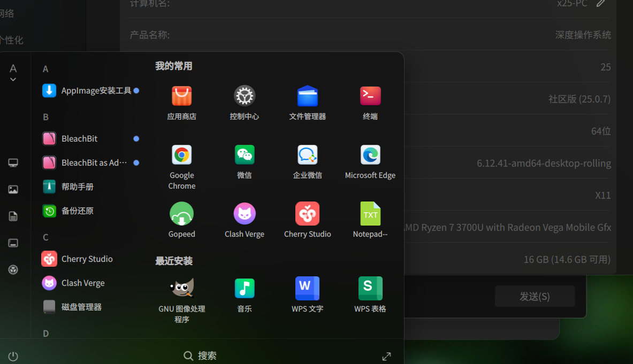Open GNU 图像处理程序 under 最近安装
The image size is (633, 364).
click(182, 288)
